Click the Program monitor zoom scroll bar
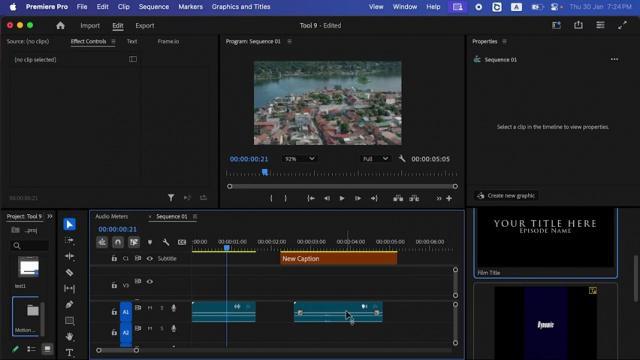 (x=342, y=187)
